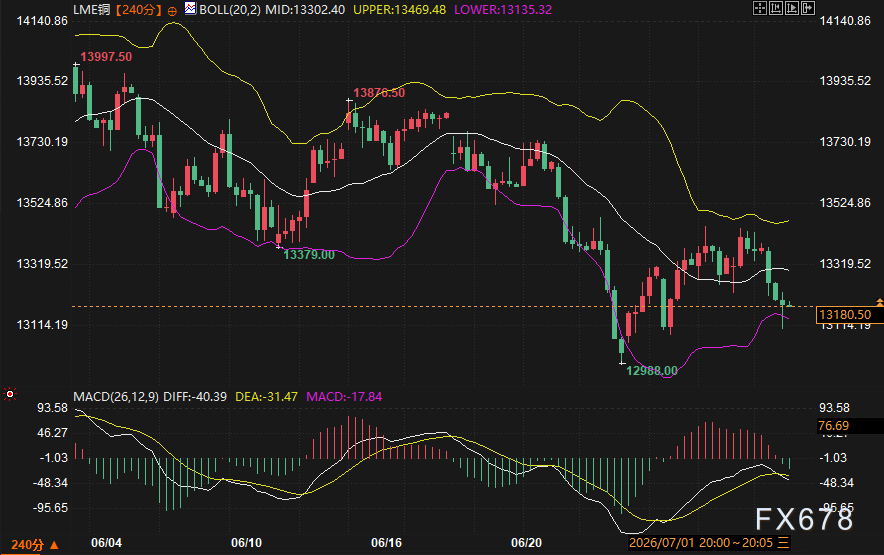This screenshot has height=555, width=884.
Task: Click the 13997.50 high price annotation
Action: (x=106, y=56)
